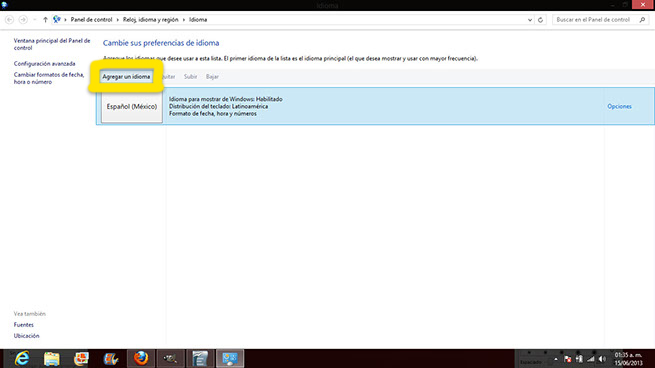Click the Panel de control breadcrumb
The height and width of the screenshot is (368, 655).
click(91, 20)
